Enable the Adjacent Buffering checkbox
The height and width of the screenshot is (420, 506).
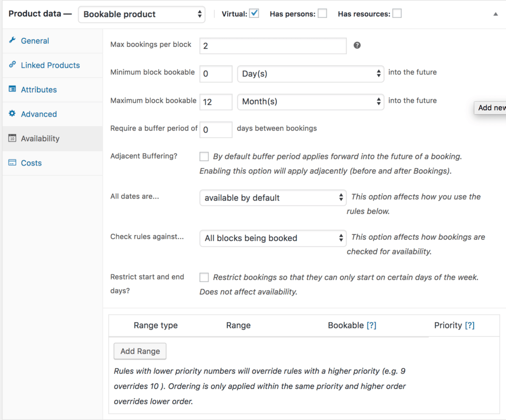click(x=204, y=157)
